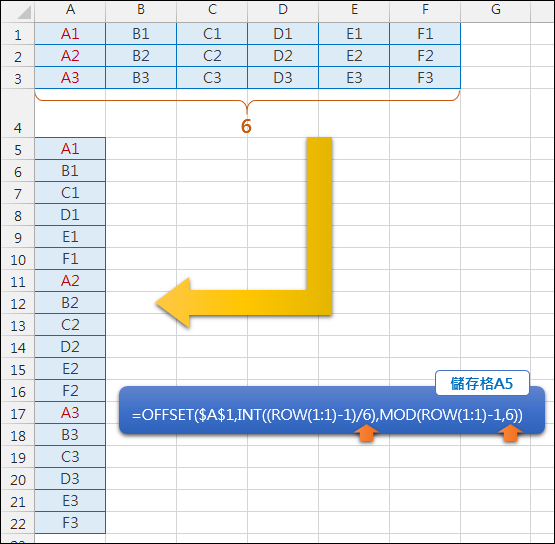Click 'B1' value in row 6
555x544 pixels.
coord(70,171)
